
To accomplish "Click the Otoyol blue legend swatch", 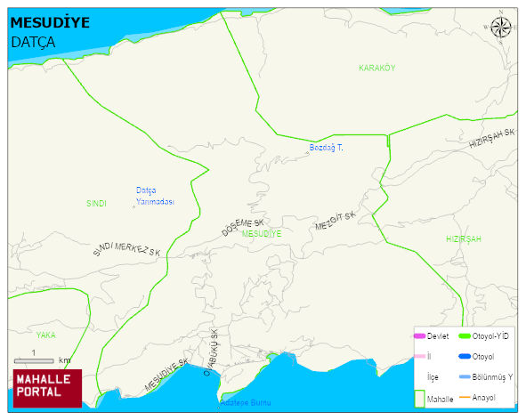I will [465, 357].
